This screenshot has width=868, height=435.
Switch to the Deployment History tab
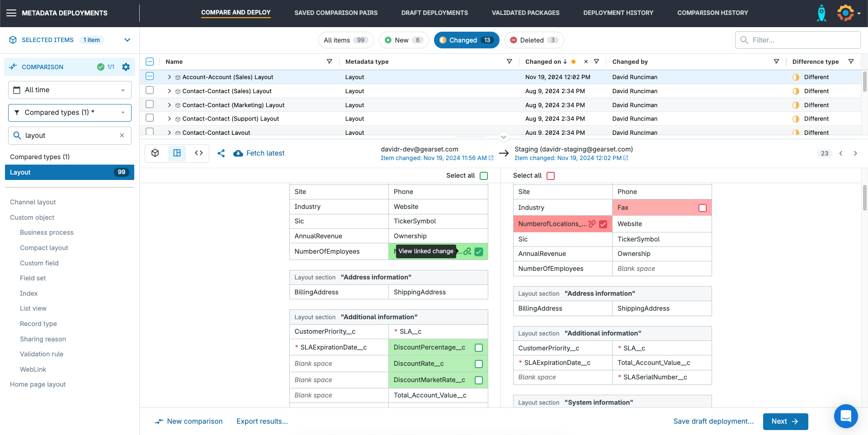click(618, 13)
